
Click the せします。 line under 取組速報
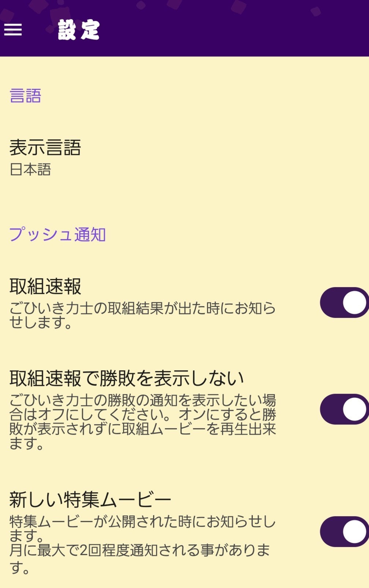pos(41,323)
